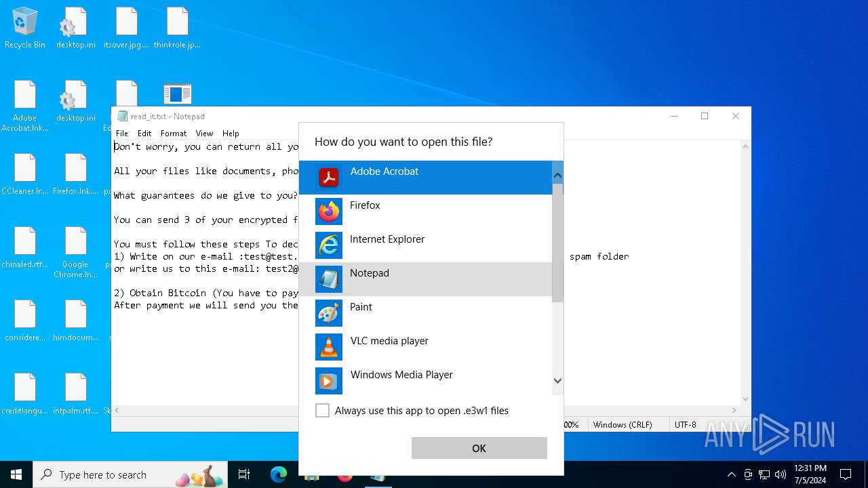This screenshot has height=488, width=868.
Task: Click the taskbar search box
Action: click(132, 474)
